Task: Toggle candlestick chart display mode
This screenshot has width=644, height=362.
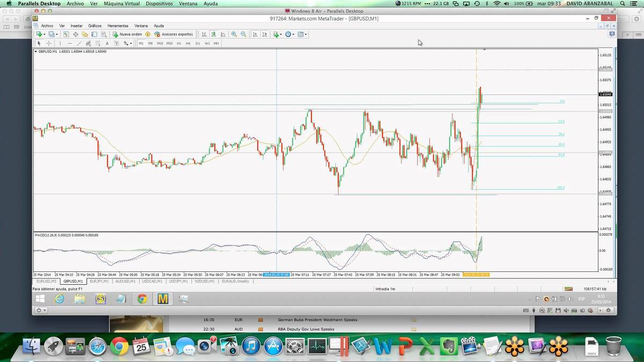Action: 214,34
